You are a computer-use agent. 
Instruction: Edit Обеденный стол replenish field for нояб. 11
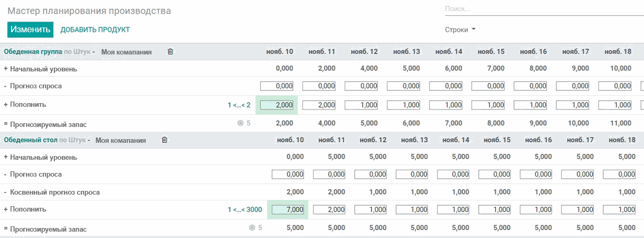coord(329,209)
